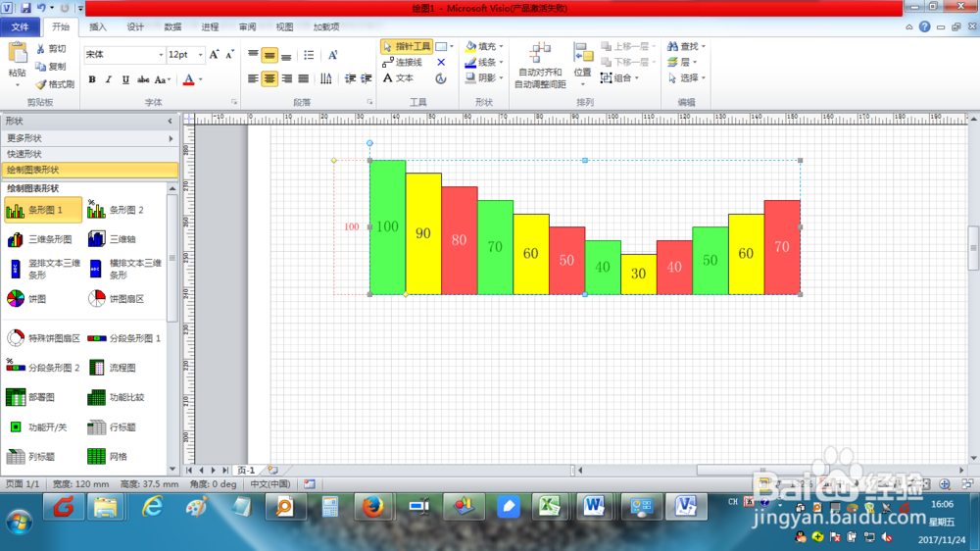Increase font size with the grow font icon

[x=215, y=55]
